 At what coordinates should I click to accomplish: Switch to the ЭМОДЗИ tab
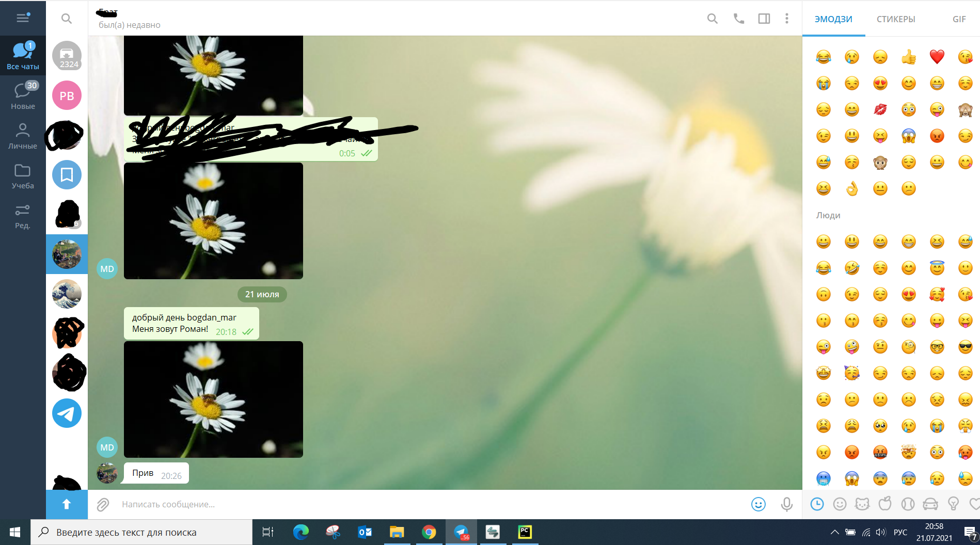point(833,19)
